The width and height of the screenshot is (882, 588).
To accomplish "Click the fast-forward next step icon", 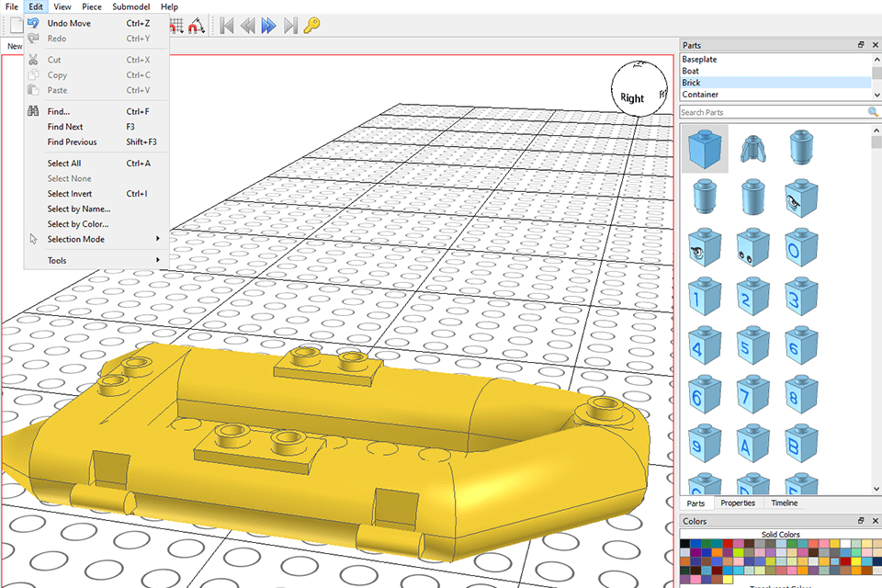I will [x=267, y=26].
